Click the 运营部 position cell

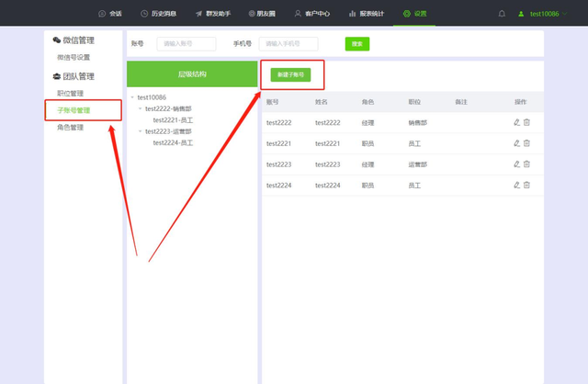(x=418, y=164)
